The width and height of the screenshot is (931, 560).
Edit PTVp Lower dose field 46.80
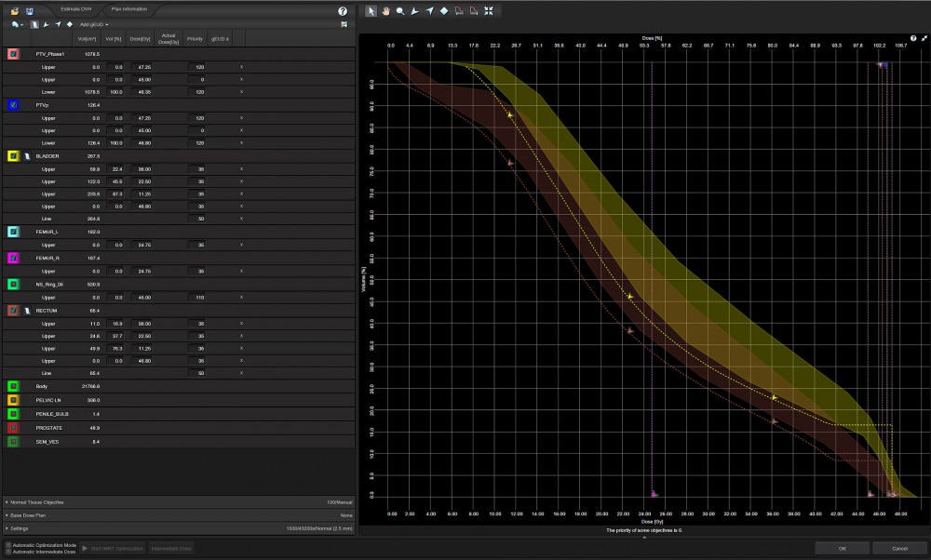142,143
